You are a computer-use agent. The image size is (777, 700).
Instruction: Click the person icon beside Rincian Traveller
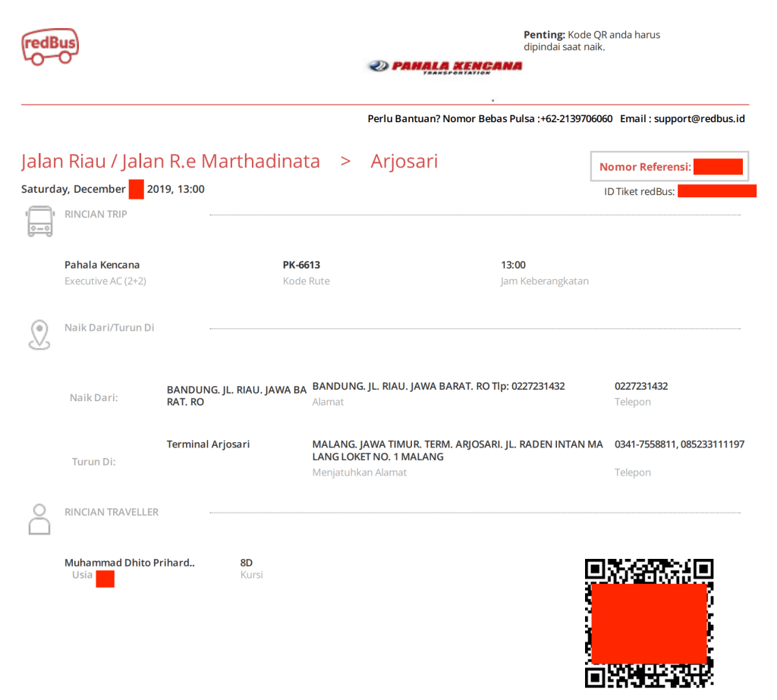[39, 520]
